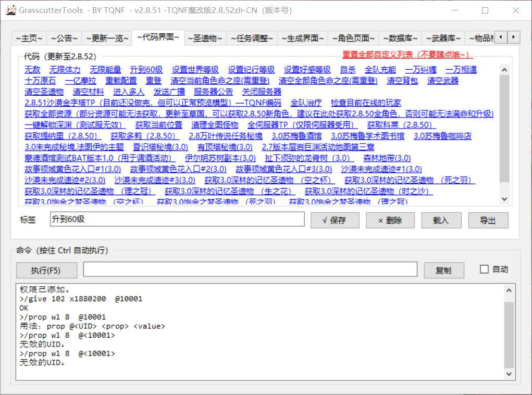Viewport: 532px width, 395px height.
Task: Click the code list scroll down arrow
Action: click(504, 199)
